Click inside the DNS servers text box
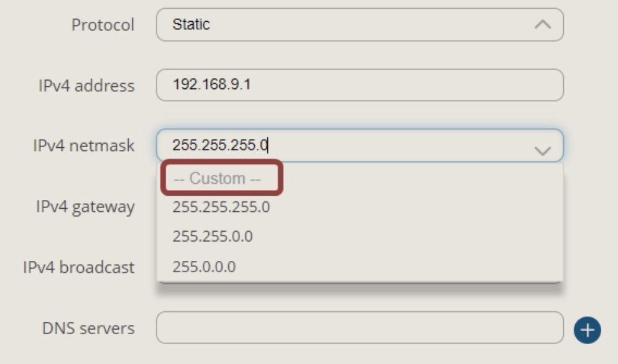The height and width of the screenshot is (364, 618). click(360, 328)
